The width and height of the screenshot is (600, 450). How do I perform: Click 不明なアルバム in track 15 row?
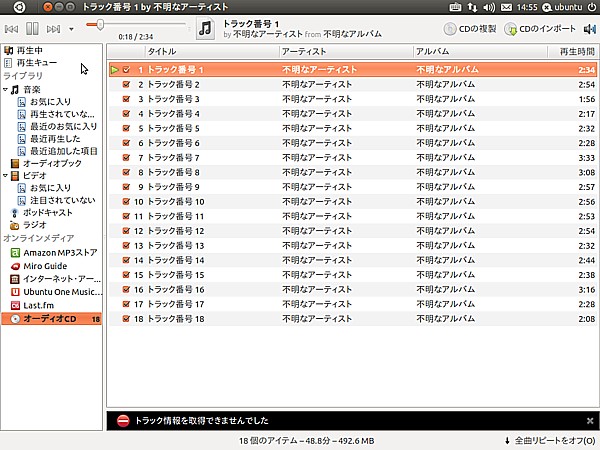tap(446, 275)
